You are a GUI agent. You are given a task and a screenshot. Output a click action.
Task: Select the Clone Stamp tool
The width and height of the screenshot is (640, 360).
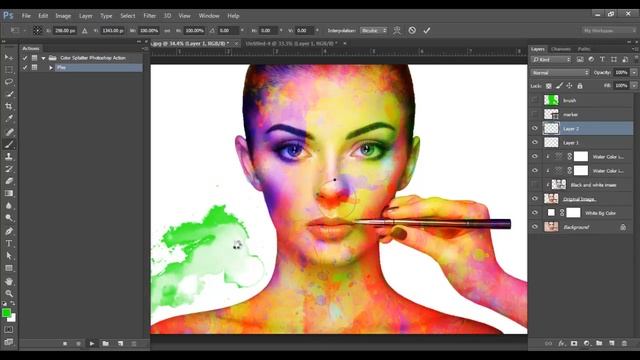(x=9, y=156)
